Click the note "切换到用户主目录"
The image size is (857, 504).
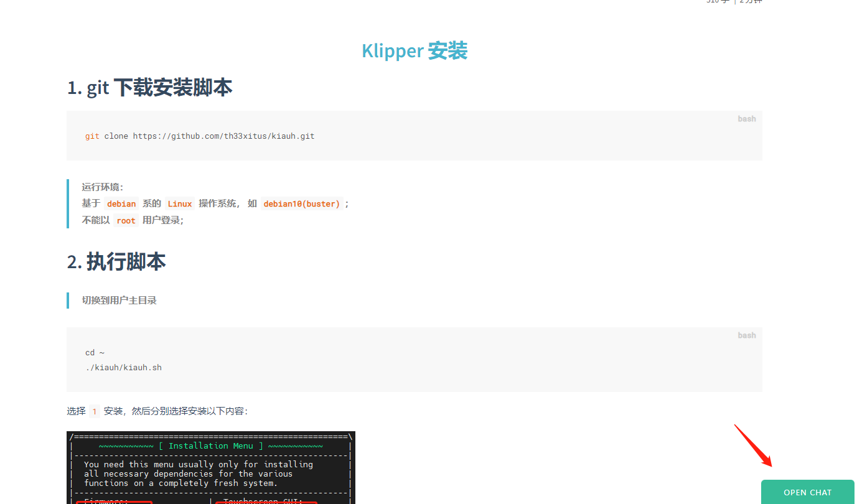119,300
